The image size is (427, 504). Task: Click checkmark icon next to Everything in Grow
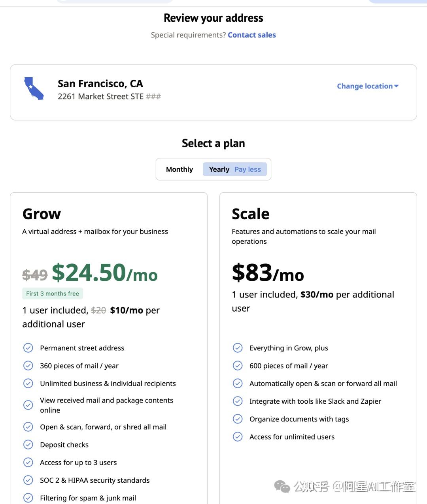pyautogui.click(x=238, y=348)
